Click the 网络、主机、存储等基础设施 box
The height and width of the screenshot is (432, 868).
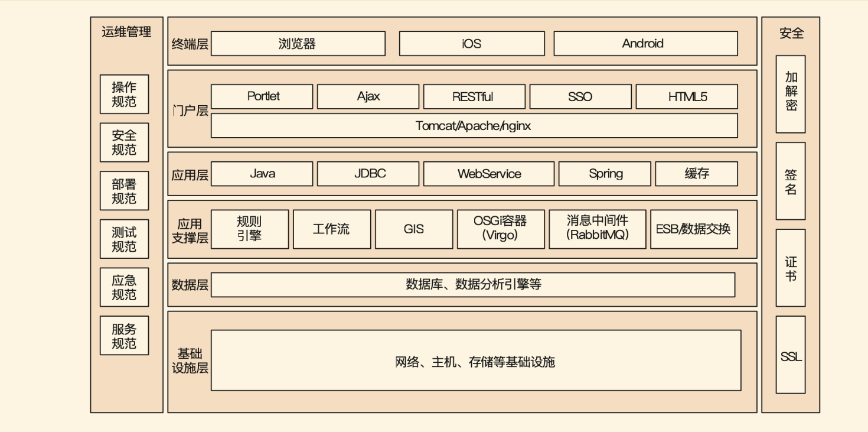[475, 360]
